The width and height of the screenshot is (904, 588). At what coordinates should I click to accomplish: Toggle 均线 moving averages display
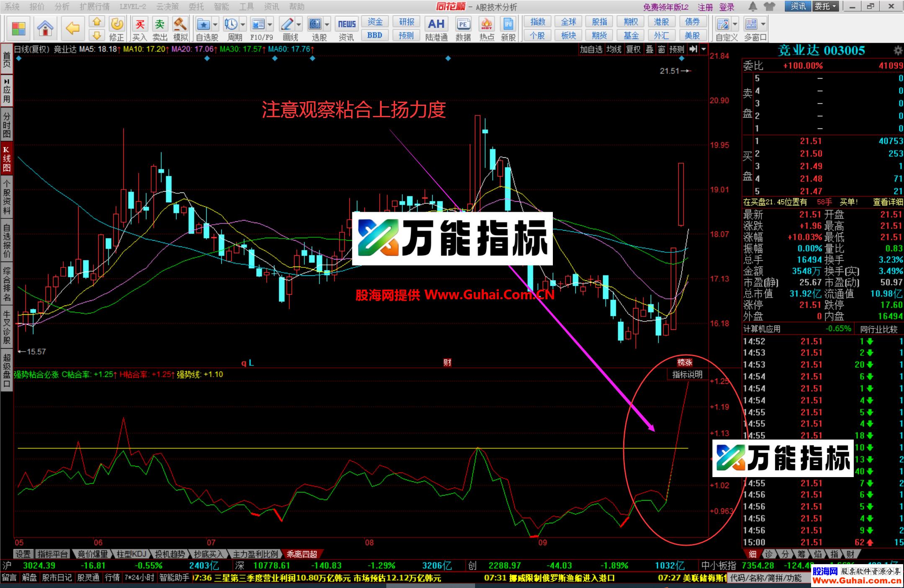tap(614, 49)
